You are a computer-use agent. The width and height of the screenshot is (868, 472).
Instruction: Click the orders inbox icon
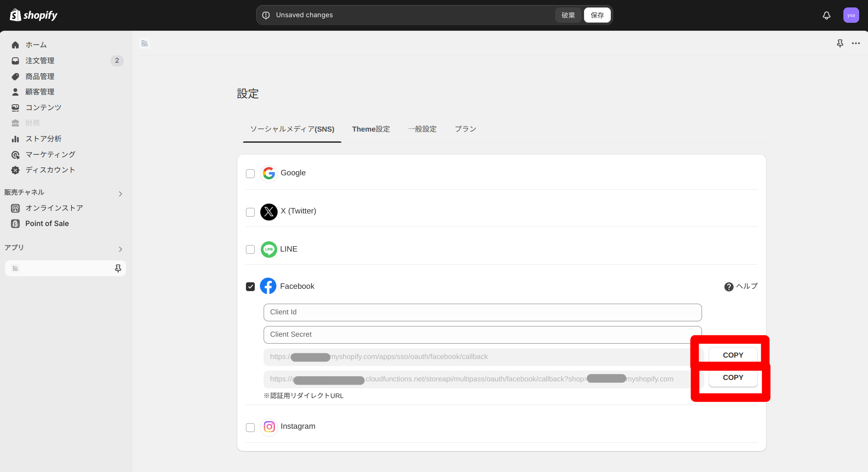click(x=15, y=61)
